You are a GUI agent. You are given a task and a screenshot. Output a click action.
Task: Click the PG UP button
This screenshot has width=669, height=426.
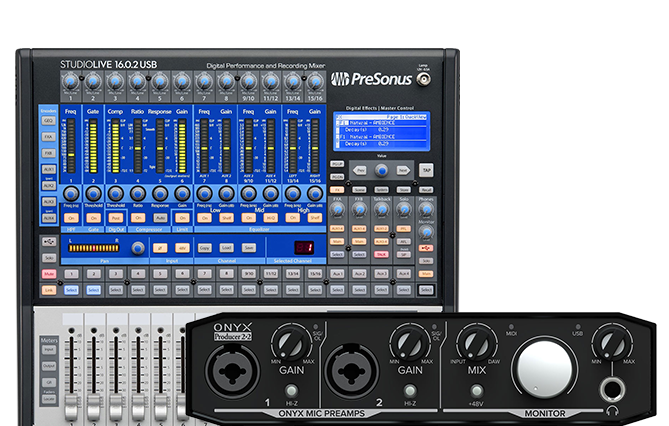[337, 164]
